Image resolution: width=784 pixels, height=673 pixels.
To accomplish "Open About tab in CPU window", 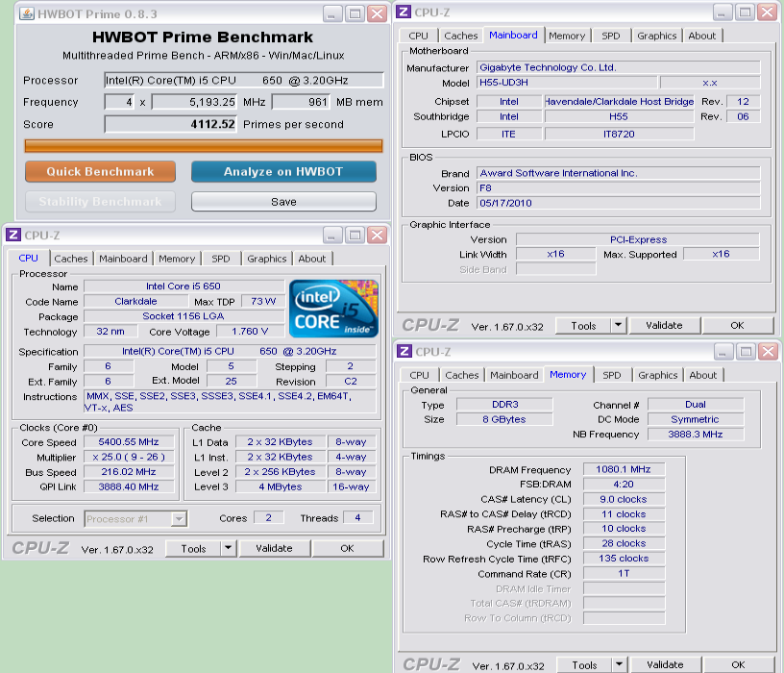I will tap(311, 259).
